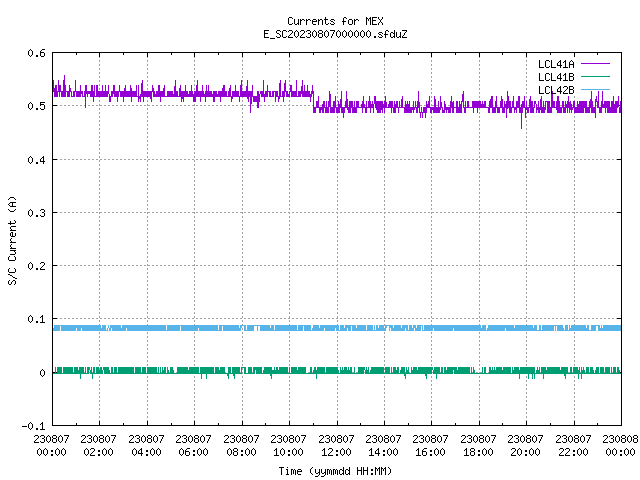Pick the blue line sample beside LCL42B
This screenshot has width=640, height=480.
595,90
